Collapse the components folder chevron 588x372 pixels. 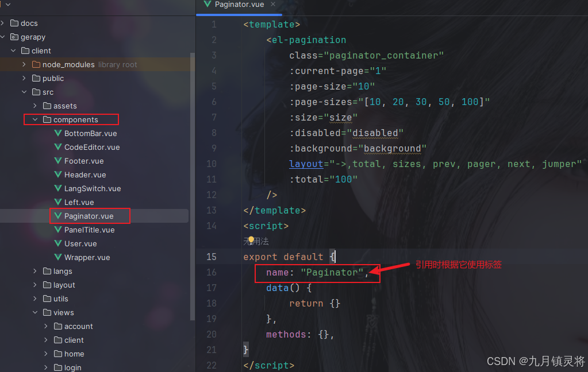[x=35, y=119]
